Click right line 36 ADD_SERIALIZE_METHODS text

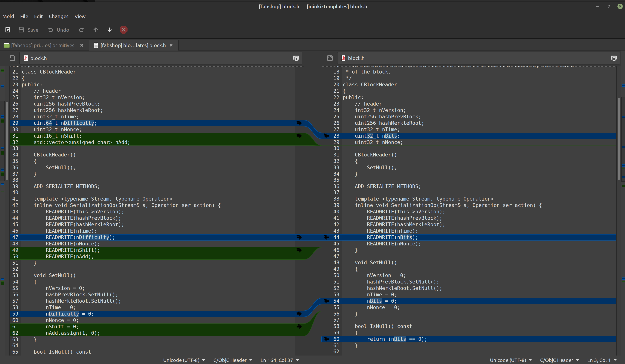[388, 186]
